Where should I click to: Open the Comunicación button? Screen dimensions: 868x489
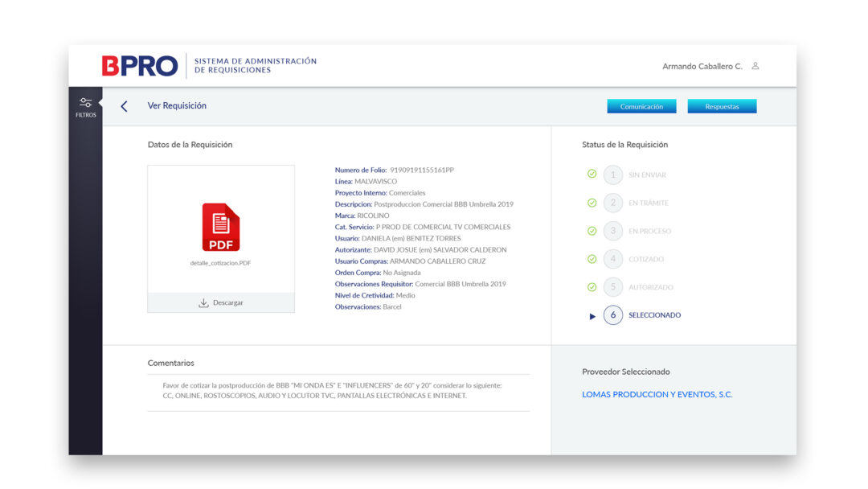[x=641, y=106]
